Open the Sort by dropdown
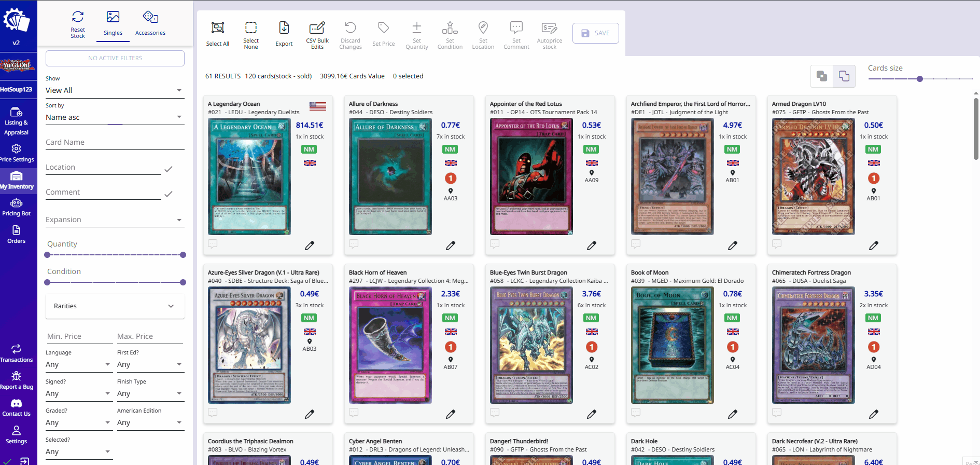The image size is (980, 465). coord(115,117)
